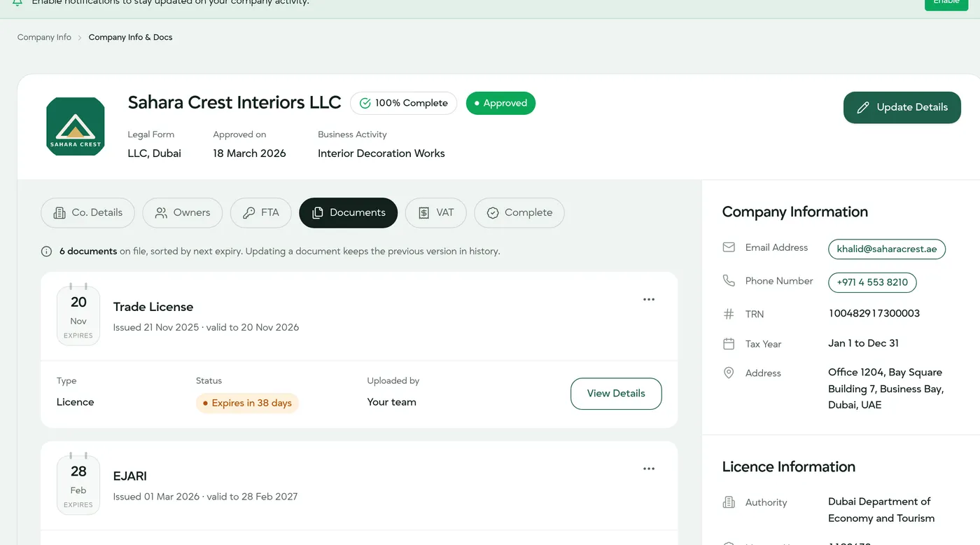Image resolution: width=980 pixels, height=545 pixels.
Task: Click the Dubai Department of Economy and Tourism text
Action: click(881, 510)
